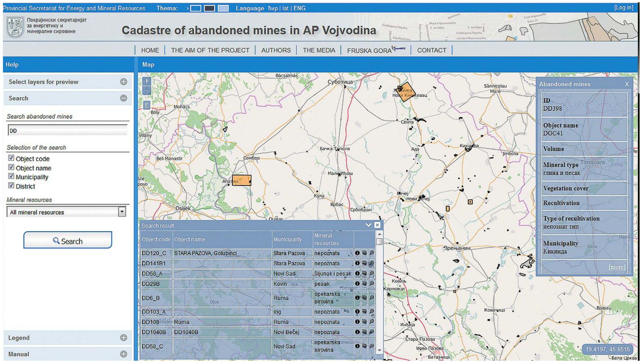Click the 19.4197, 45.6515 coordinates readout
This screenshot has height=364, width=641.
608,349
